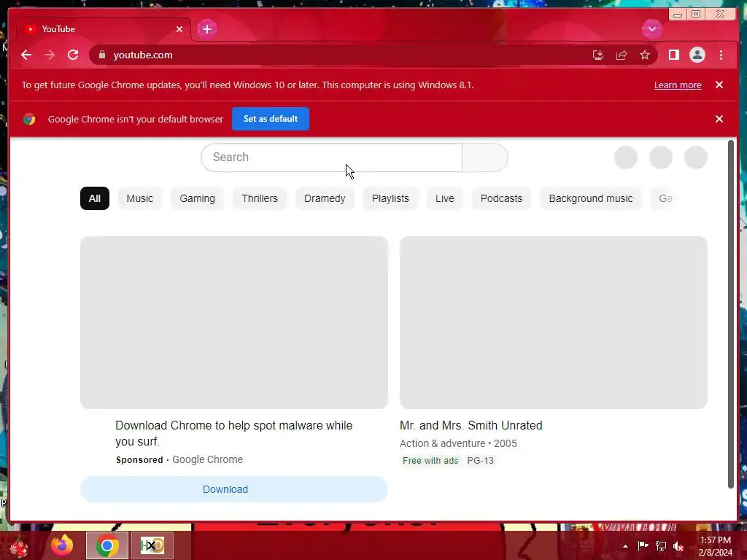Reload the YouTube page
This screenshot has height=560, width=747.
coord(73,55)
